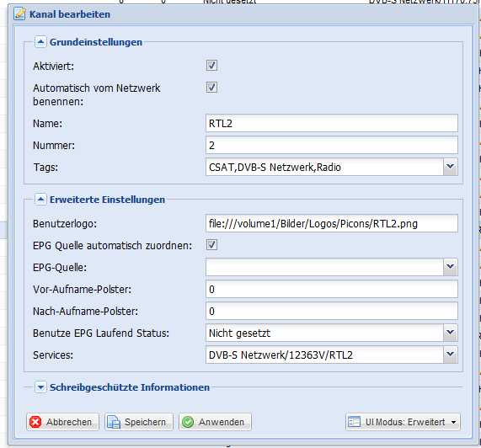Click the Schreibgeschützte Informationen heading text

coord(130,387)
